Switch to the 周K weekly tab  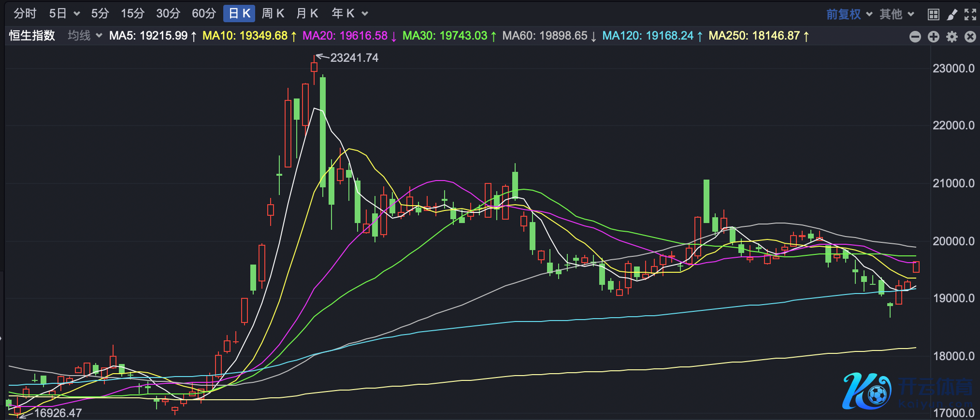pyautogui.click(x=273, y=14)
